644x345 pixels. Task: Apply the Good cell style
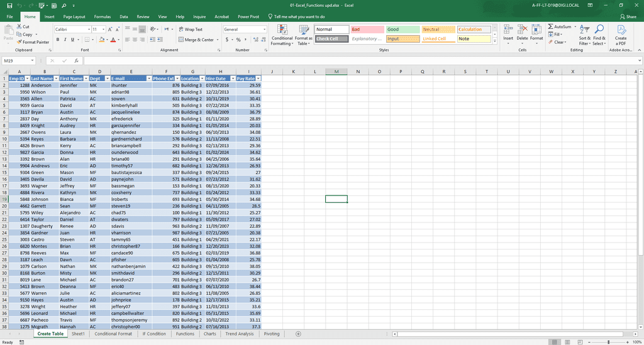pyautogui.click(x=402, y=29)
